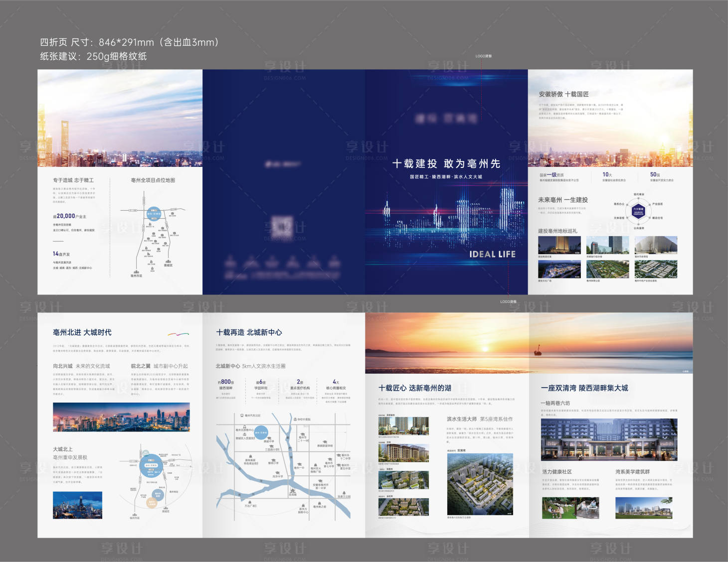Click the 安徽骄傲 十载国匠 heading
The width and height of the screenshot is (728, 562).
coord(563,94)
